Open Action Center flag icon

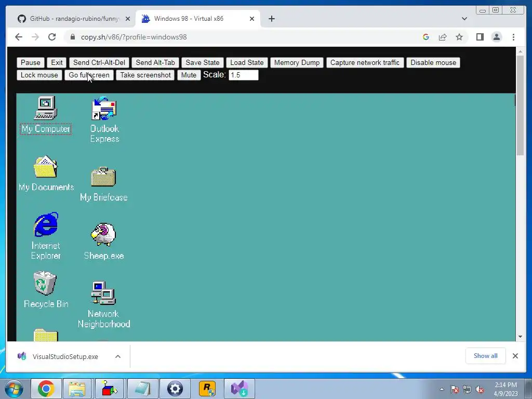pos(455,390)
